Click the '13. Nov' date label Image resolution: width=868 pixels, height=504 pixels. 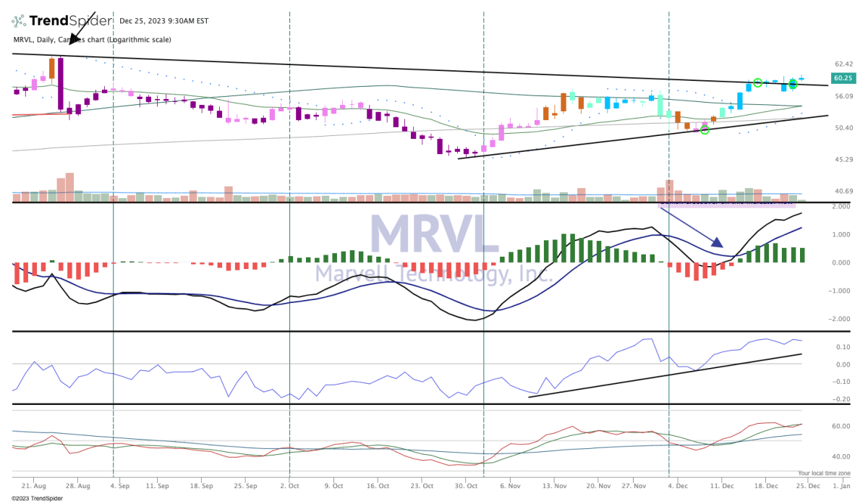(554, 487)
